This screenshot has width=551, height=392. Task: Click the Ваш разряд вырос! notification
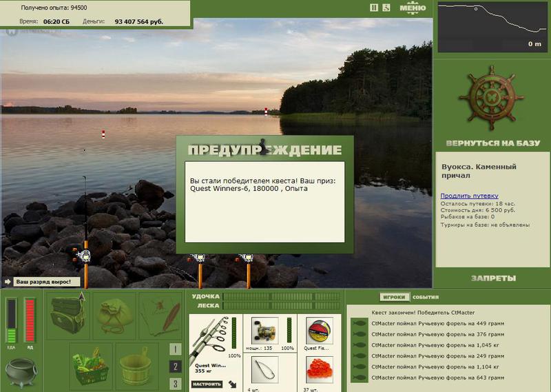click(46, 282)
